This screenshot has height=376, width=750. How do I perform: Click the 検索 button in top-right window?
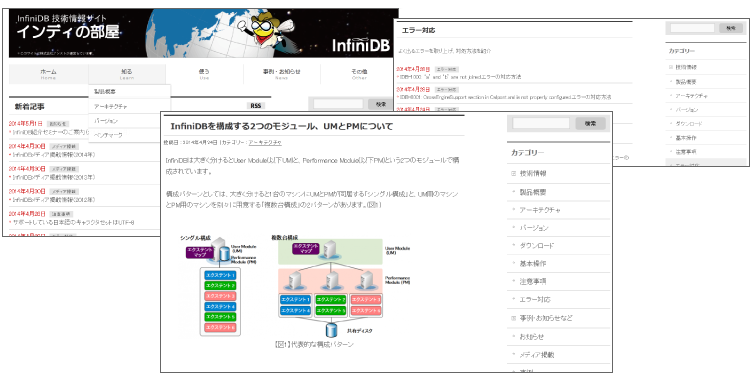(731, 28)
